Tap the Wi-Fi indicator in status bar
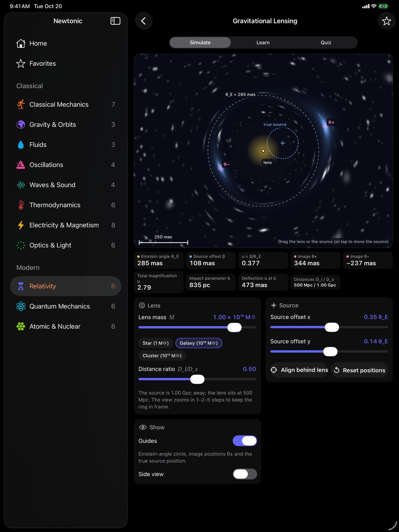The image size is (399, 532). (374, 6)
